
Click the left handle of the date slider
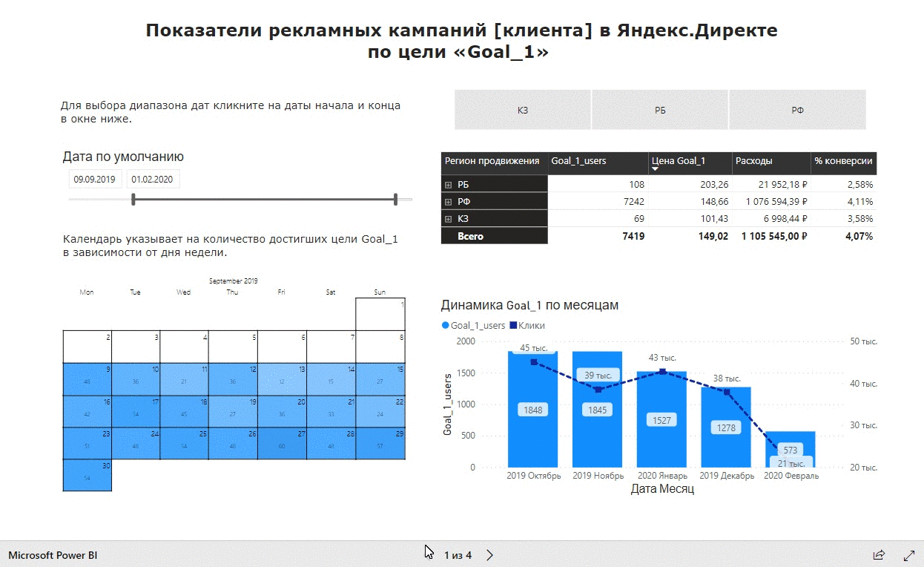[133, 199]
